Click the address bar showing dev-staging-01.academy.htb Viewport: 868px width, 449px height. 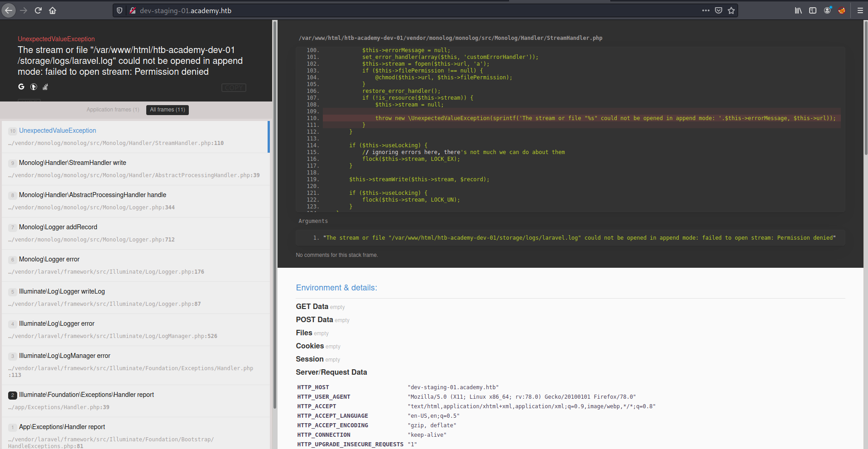(408, 10)
